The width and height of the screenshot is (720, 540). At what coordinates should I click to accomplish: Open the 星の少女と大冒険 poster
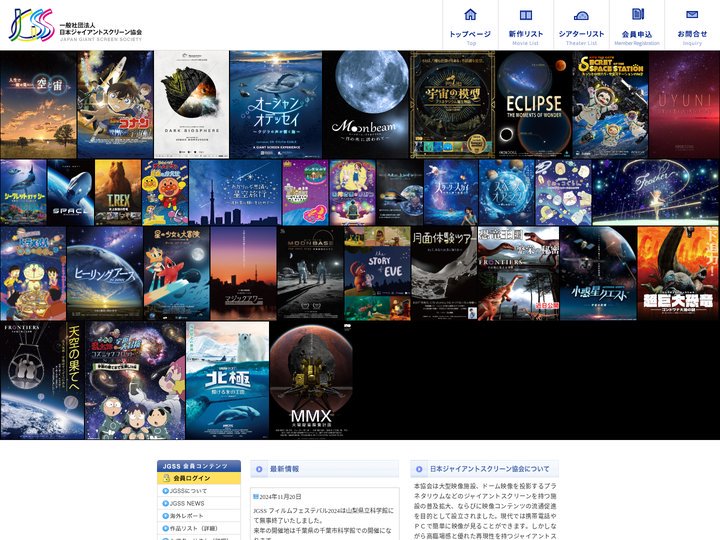point(176,274)
